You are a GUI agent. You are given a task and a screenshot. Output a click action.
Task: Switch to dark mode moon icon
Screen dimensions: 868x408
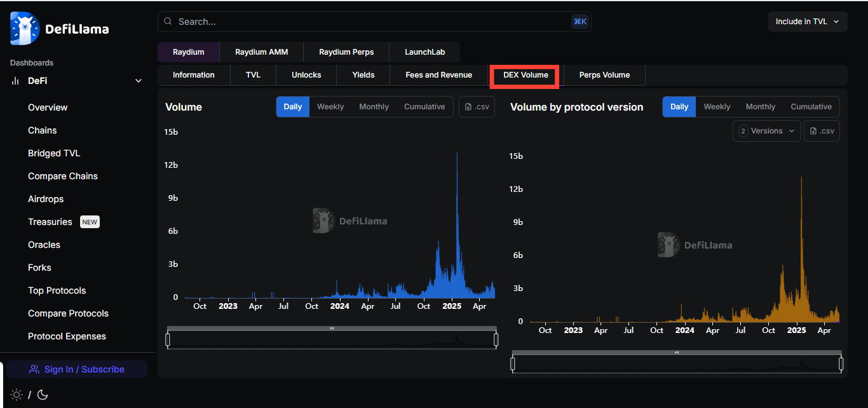click(43, 395)
